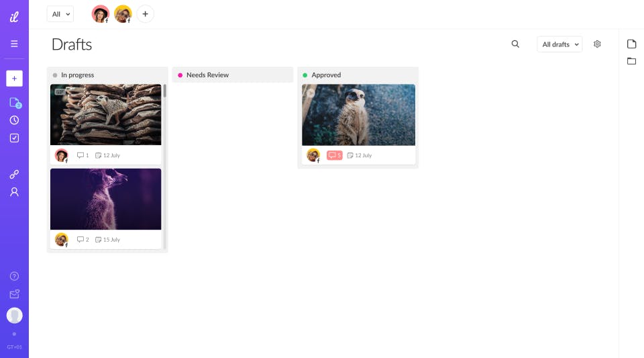Select the red-hat profile avatar in top bar
The image size is (644, 358).
pos(100,14)
